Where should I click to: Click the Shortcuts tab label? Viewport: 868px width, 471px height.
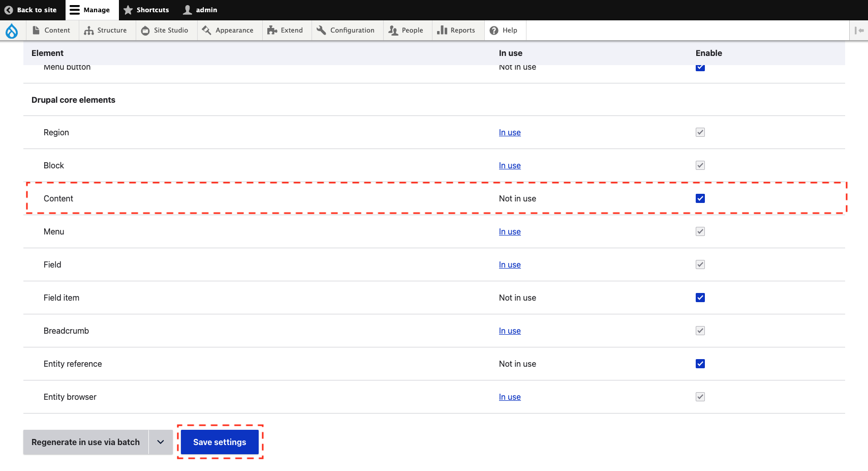[152, 10]
